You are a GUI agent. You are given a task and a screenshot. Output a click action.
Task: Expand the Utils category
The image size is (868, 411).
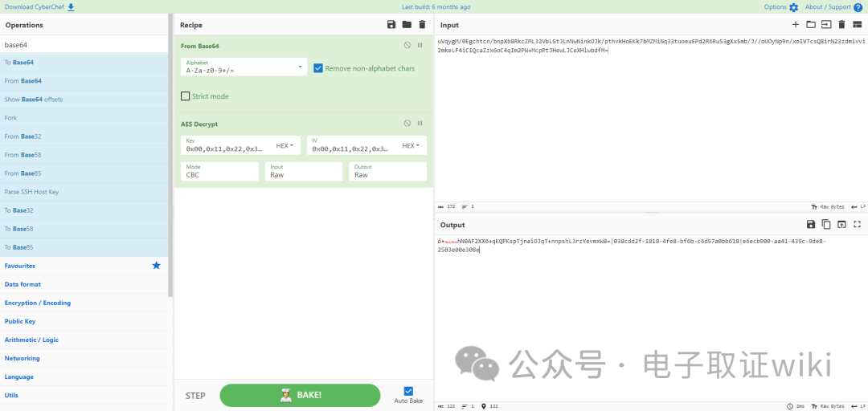[84, 396]
